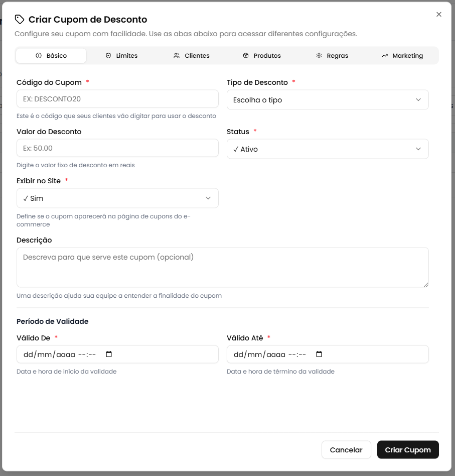Click the Cancelar button

click(x=346, y=450)
